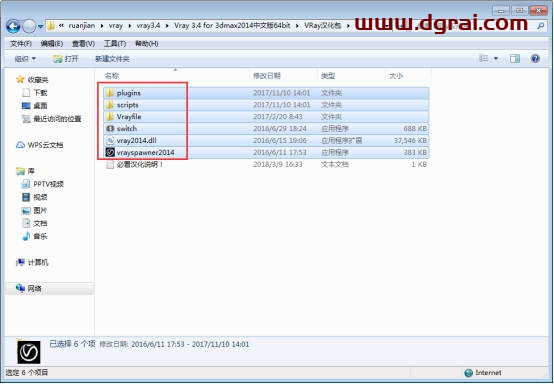Click Vray 3.4 for 3dmax2014 breadcrumb

coord(232,26)
